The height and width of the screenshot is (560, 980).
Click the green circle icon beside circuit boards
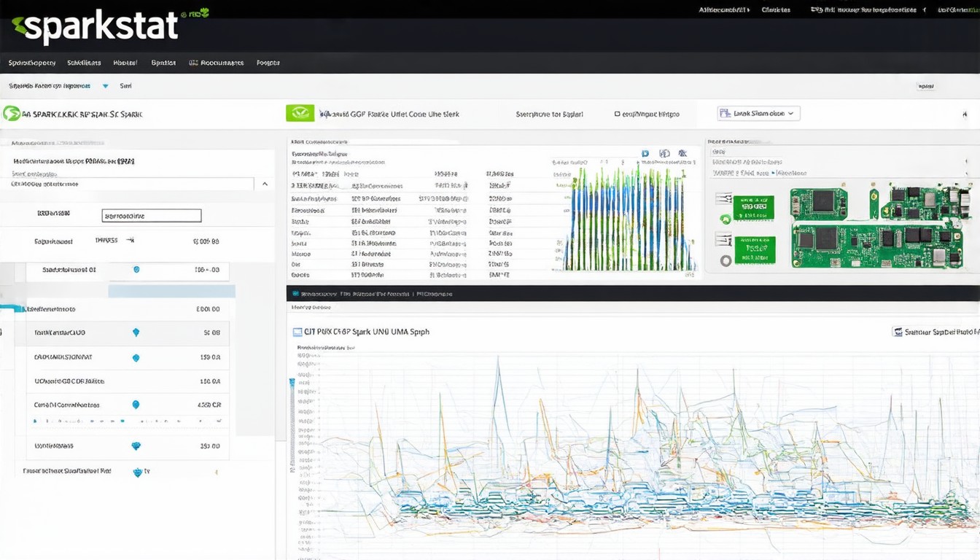coord(726,219)
